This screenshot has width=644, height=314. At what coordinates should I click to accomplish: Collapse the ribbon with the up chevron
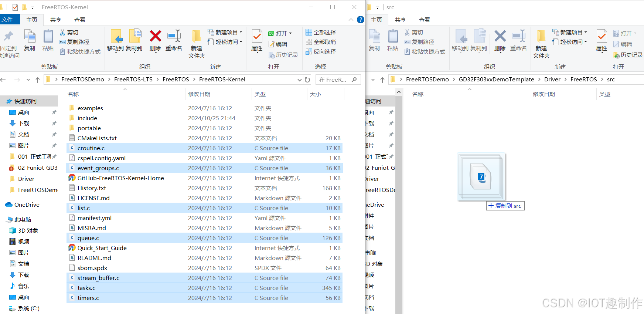click(351, 20)
